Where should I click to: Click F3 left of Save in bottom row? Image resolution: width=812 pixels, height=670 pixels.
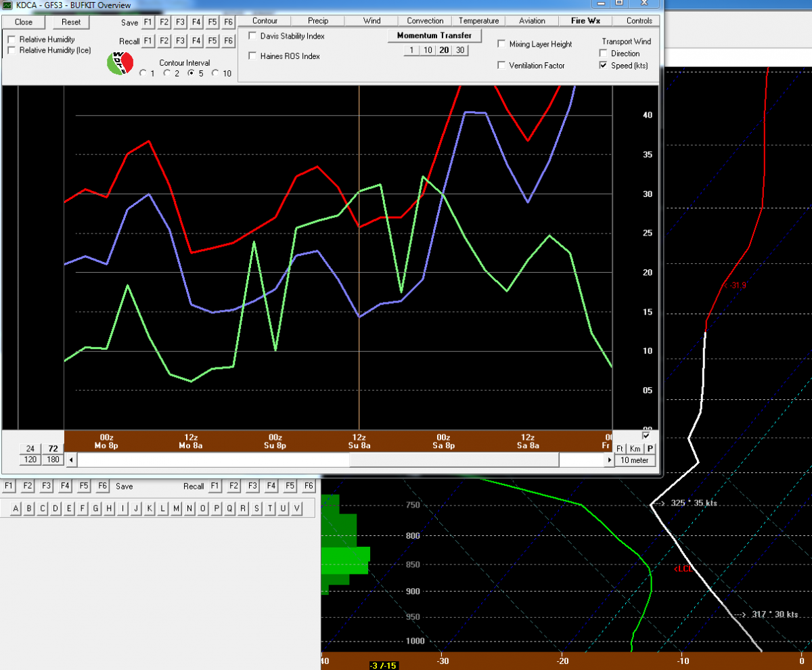46,486
